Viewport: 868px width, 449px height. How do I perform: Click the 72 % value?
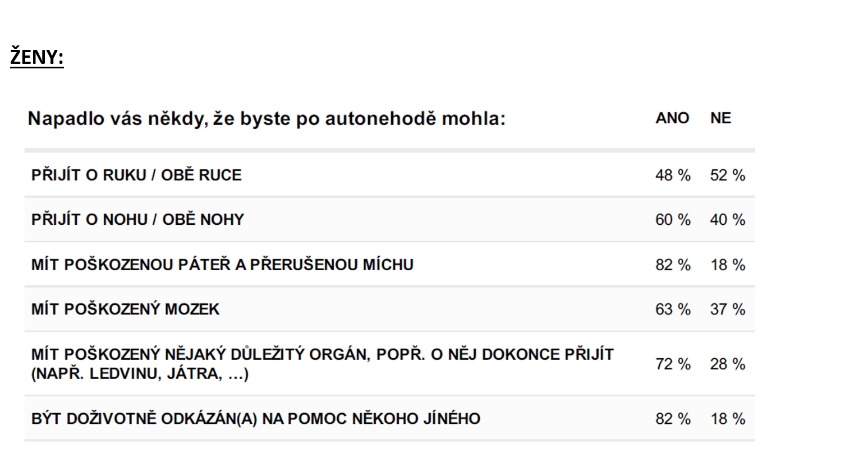(x=673, y=364)
